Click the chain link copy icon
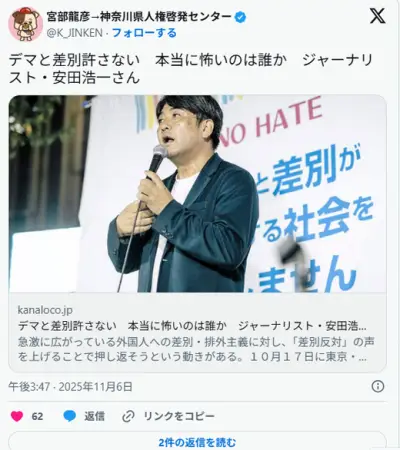Screen dimensions: 400x450 tap(128, 416)
